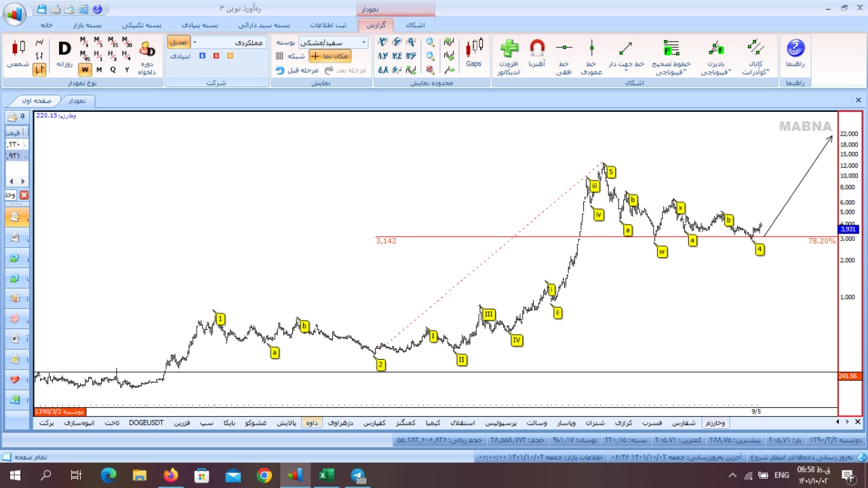Click the red S fundamental marker icon

[216, 56]
